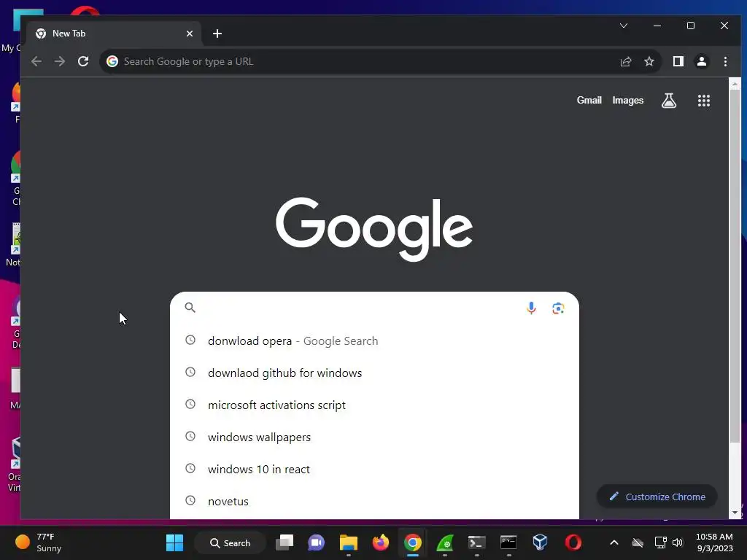Image resolution: width=747 pixels, height=560 pixels.
Task: Open the weather widget showing 77°F
Action: (38, 542)
